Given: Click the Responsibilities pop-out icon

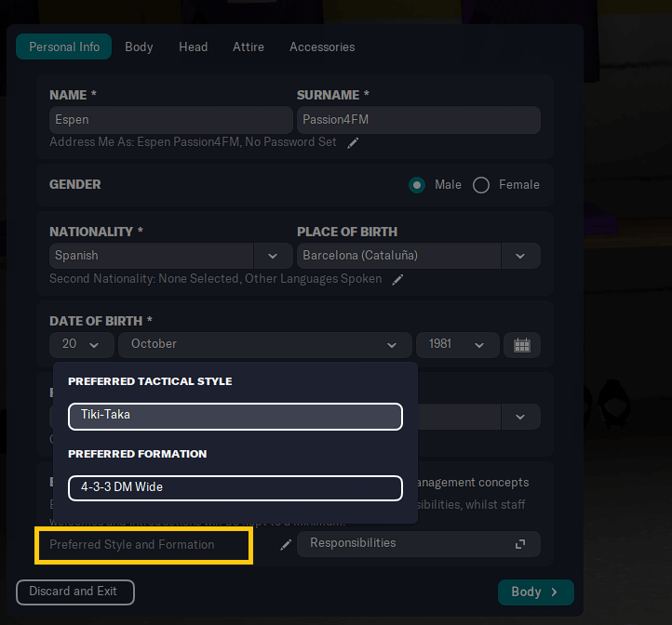Looking at the screenshot, I should [520, 544].
